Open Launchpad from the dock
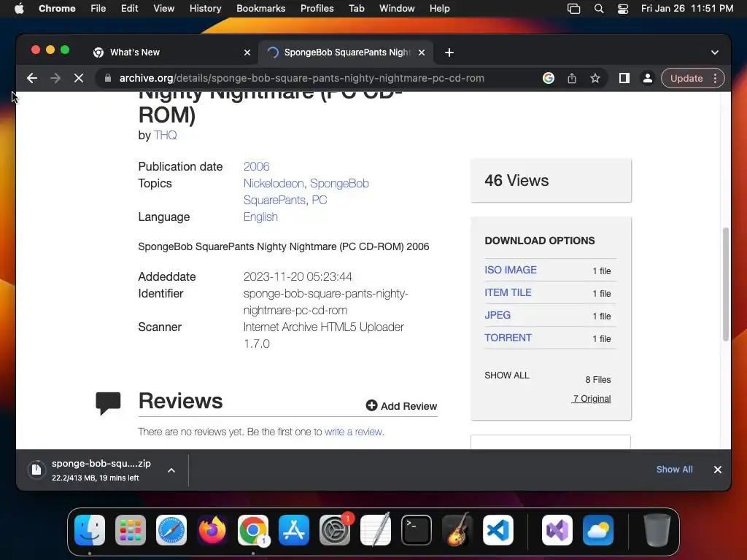The image size is (747, 560). click(131, 530)
